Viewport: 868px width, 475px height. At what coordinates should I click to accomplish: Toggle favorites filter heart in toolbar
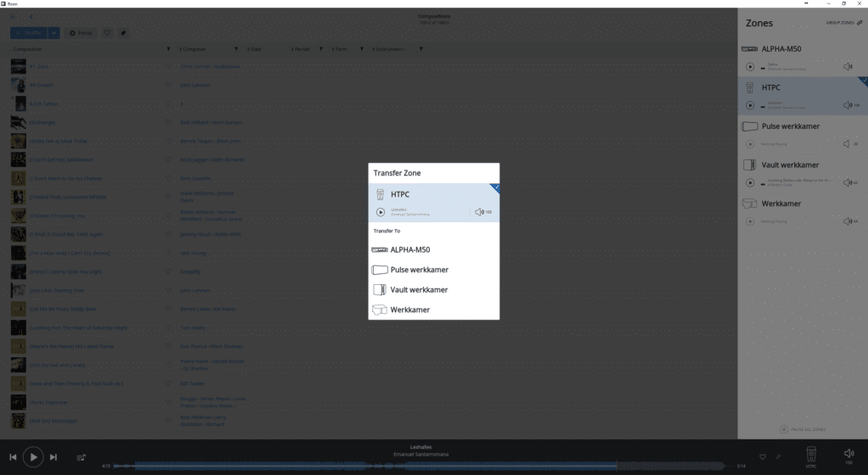(108, 33)
